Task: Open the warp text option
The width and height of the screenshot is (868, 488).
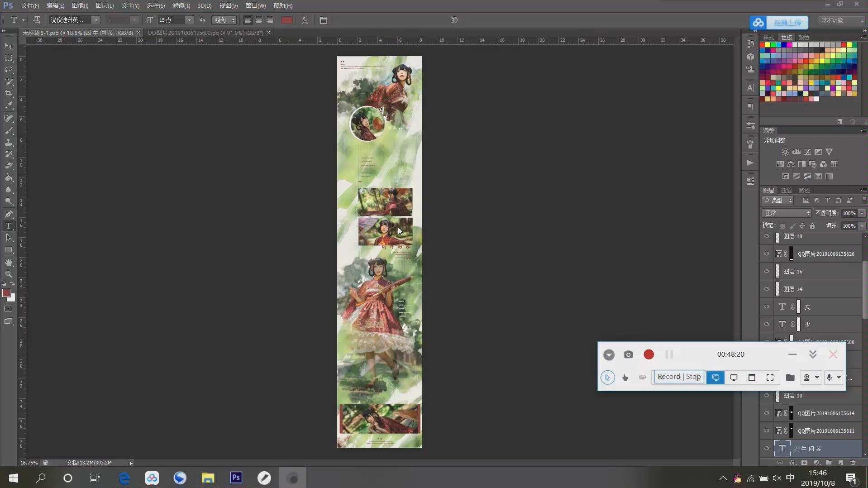Action: pyautogui.click(x=305, y=20)
